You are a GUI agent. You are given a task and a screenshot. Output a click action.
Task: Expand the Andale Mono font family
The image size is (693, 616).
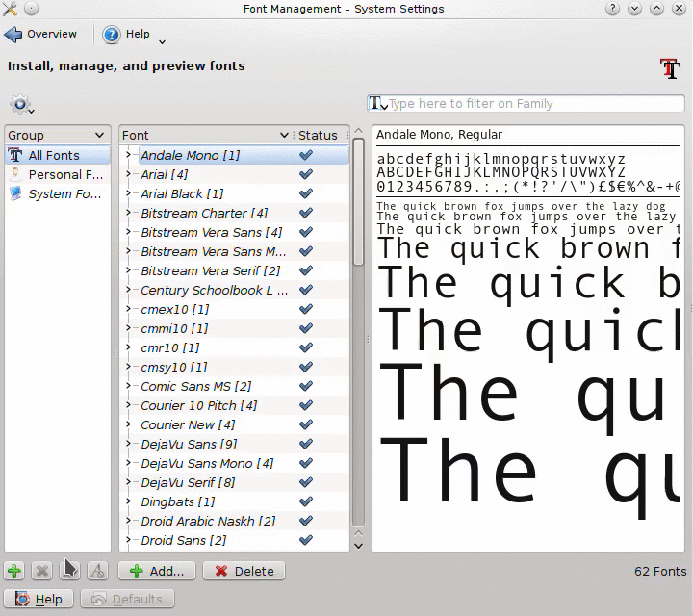pyautogui.click(x=128, y=155)
